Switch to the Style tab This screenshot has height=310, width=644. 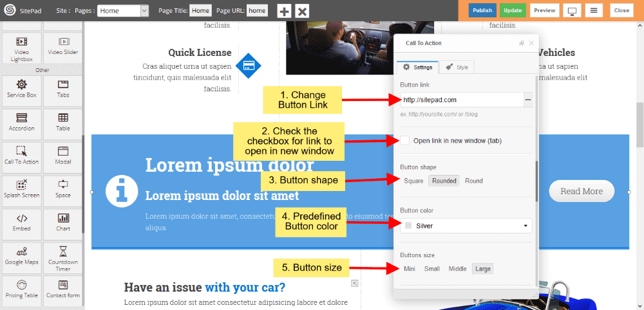coord(457,68)
